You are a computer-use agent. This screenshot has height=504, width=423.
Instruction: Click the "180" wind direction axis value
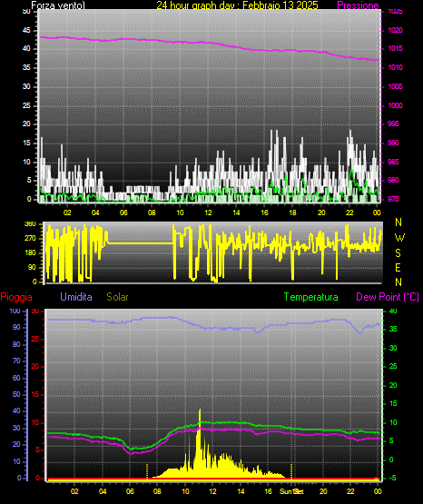30,253
